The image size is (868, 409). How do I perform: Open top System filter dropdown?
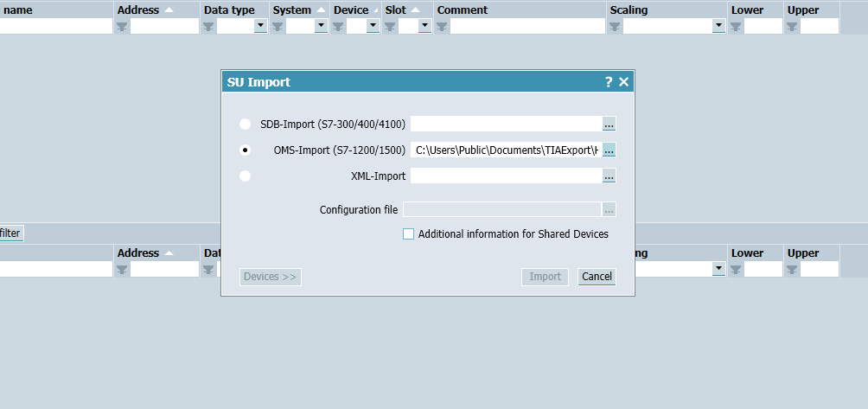pos(321,26)
